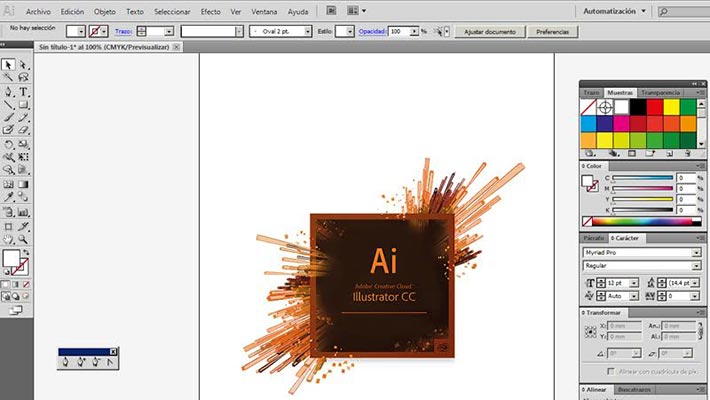Open the Efecto menu
710x400 pixels.
(x=211, y=12)
